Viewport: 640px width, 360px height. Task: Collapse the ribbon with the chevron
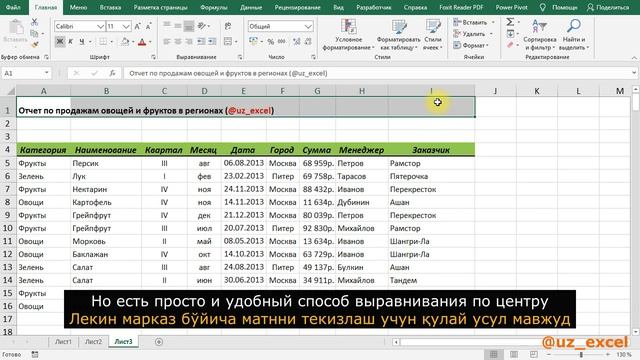[634, 58]
